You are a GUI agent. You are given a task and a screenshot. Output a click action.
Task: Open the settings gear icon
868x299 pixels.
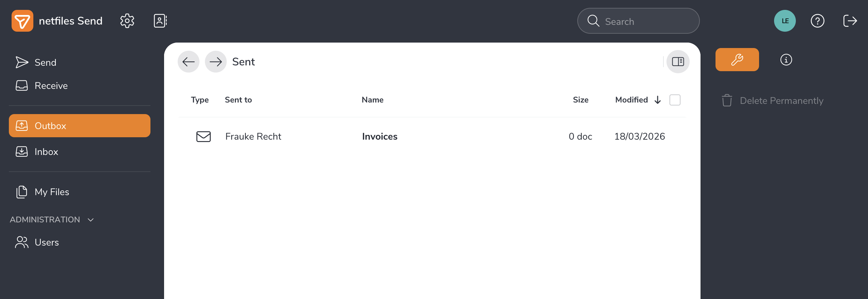pos(127,21)
